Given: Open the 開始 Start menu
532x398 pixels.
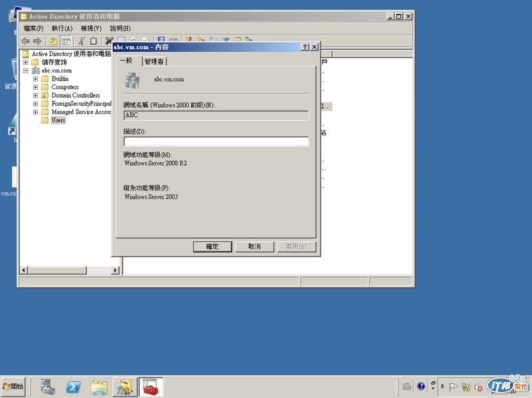Looking at the screenshot, I should 13,387.
